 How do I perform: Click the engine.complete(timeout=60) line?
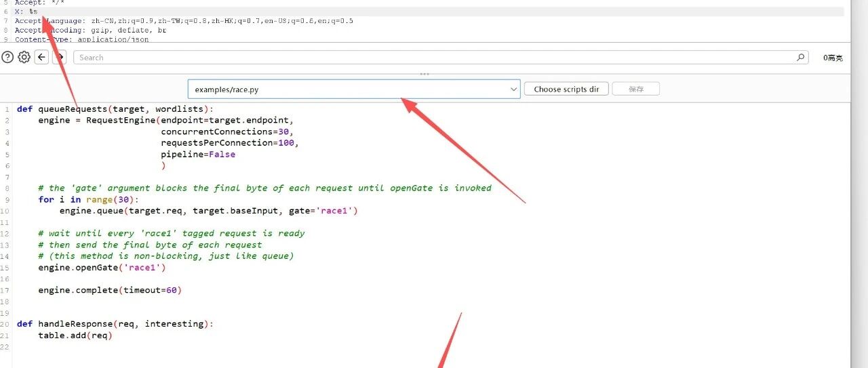click(x=111, y=290)
